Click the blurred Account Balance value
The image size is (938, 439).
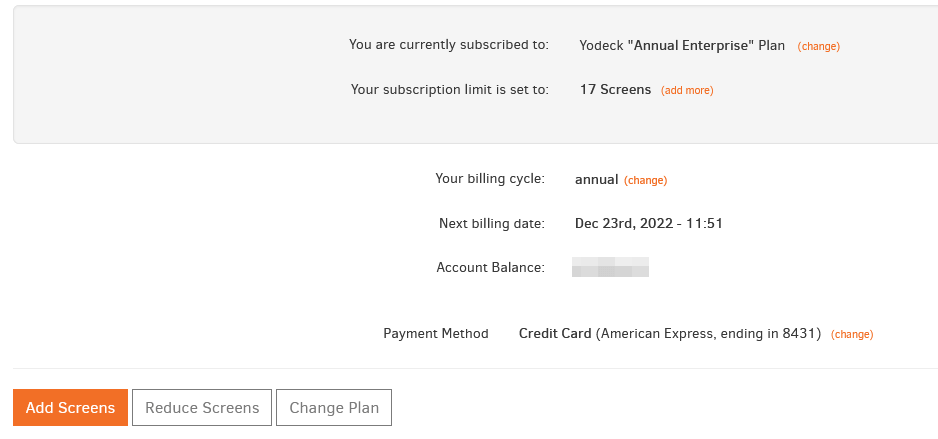(x=610, y=267)
